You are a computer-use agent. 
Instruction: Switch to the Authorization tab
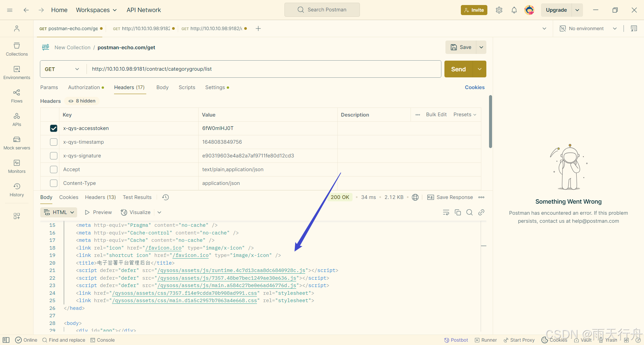pyautogui.click(x=86, y=87)
